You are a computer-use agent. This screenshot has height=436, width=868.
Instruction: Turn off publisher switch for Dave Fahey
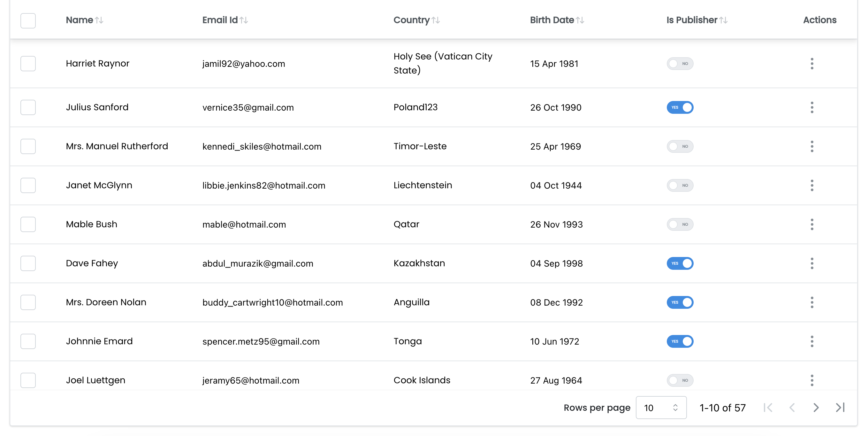[680, 263]
